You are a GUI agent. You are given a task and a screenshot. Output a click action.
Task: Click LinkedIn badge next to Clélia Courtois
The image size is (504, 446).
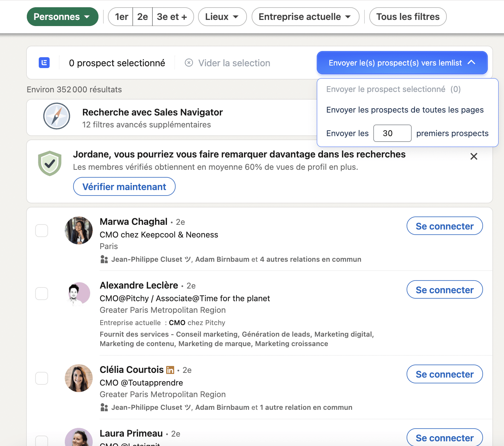170,370
